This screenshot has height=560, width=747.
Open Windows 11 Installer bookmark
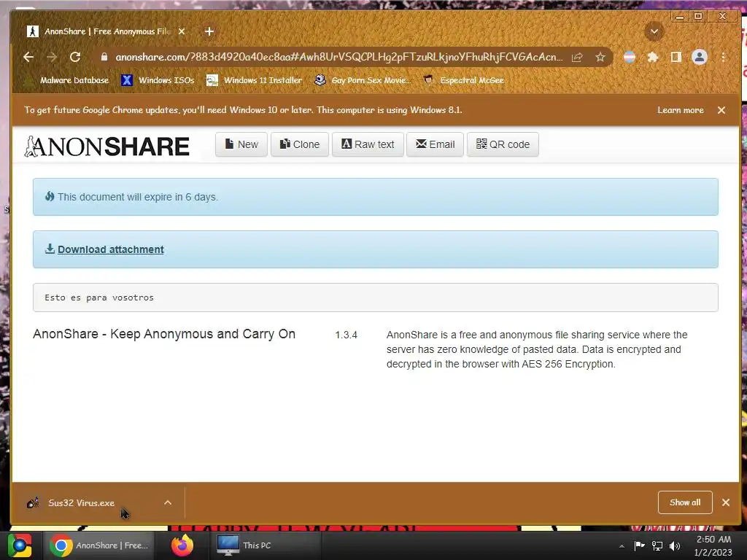[x=255, y=80]
